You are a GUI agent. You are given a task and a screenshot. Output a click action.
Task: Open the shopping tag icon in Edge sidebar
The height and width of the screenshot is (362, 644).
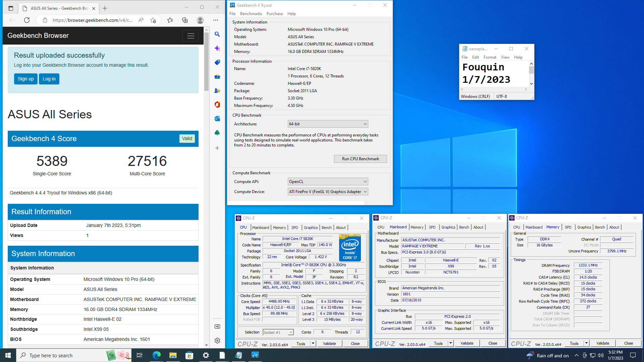click(x=217, y=62)
